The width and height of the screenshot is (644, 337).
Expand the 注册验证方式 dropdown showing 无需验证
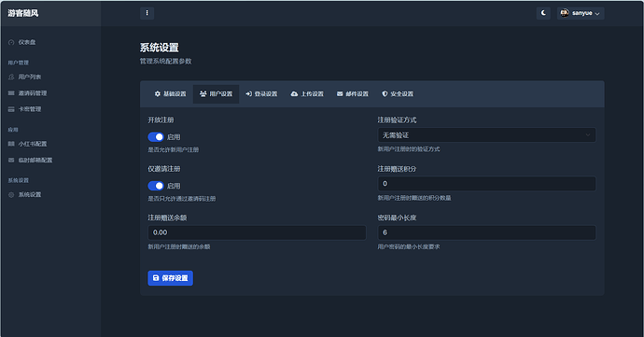click(x=486, y=135)
